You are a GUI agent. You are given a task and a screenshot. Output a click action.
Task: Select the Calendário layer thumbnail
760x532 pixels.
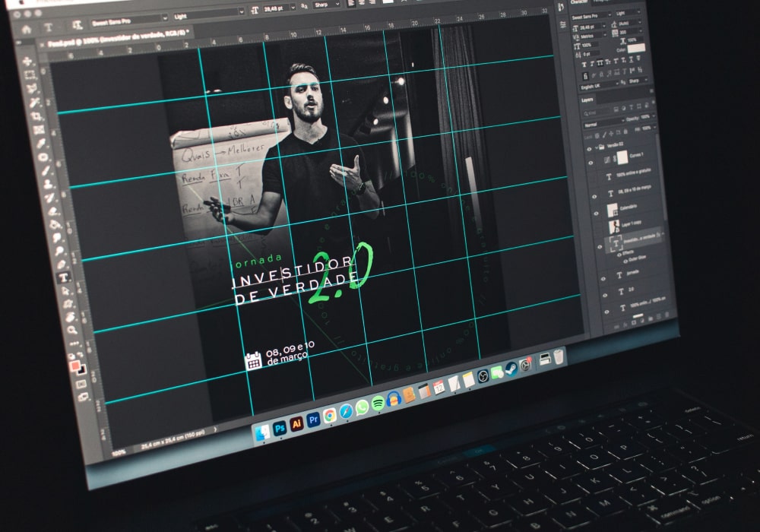[x=613, y=210]
